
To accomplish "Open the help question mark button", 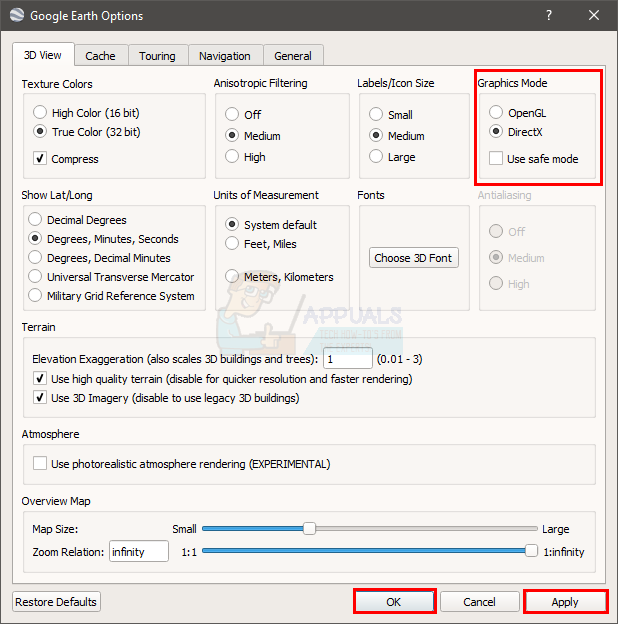I will [x=549, y=16].
